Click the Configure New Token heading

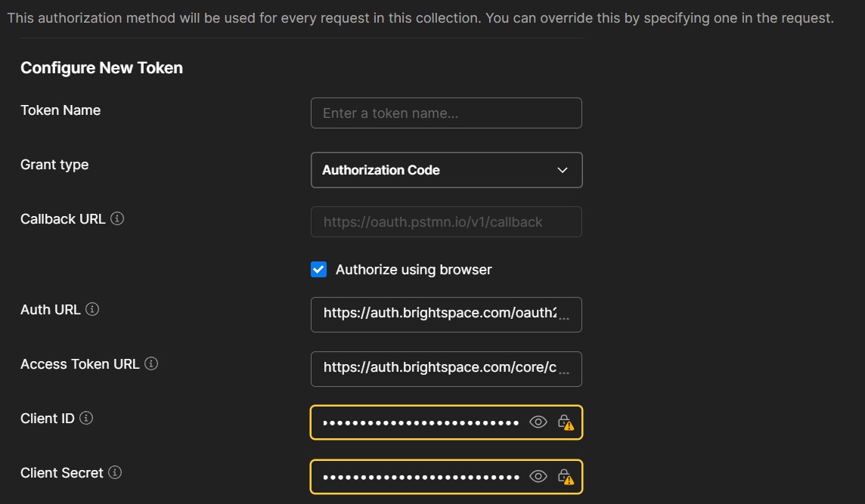(x=101, y=68)
